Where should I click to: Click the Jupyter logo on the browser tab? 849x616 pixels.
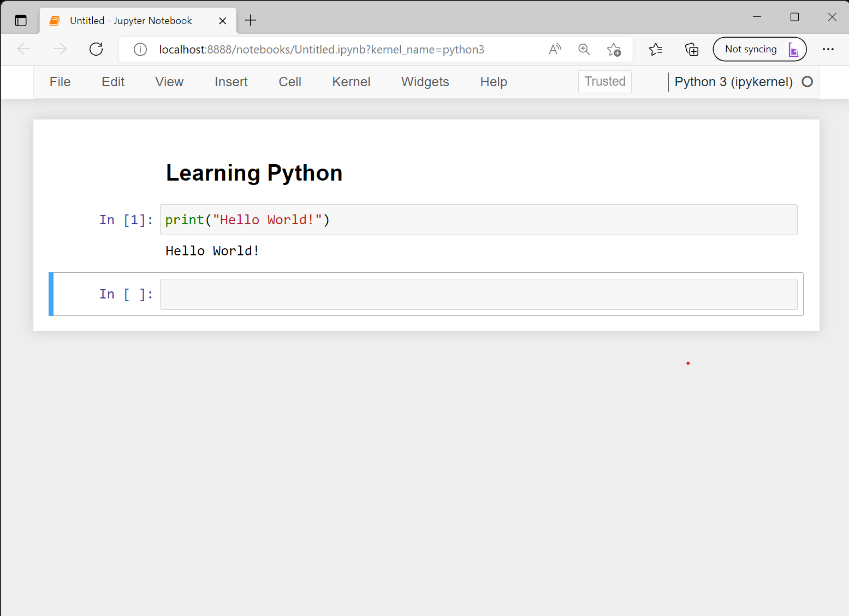click(x=54, y=20)
